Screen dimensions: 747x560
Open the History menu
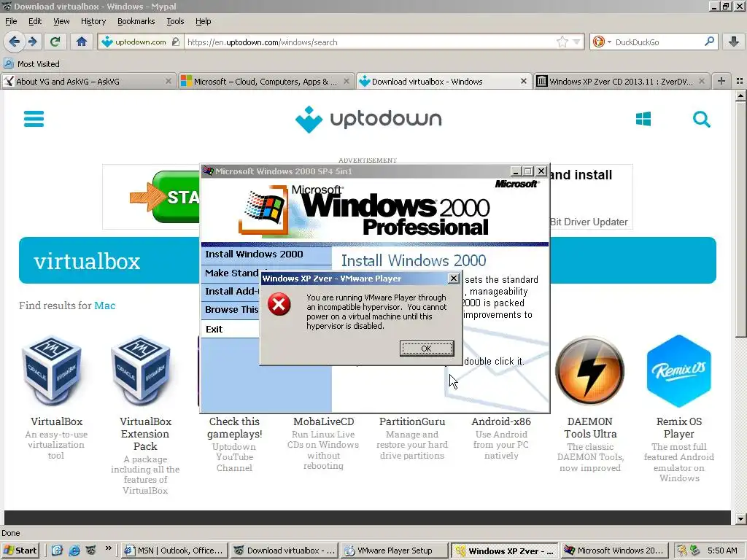click(93, 21)
